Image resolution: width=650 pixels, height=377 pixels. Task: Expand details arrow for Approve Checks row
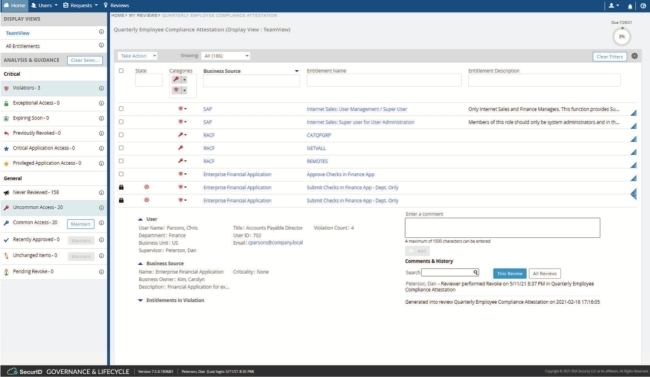pos(633,178)
